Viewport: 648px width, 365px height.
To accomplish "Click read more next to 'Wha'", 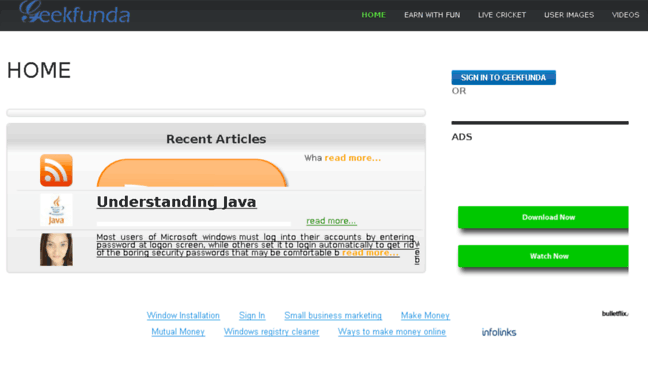I will (353, 158).
